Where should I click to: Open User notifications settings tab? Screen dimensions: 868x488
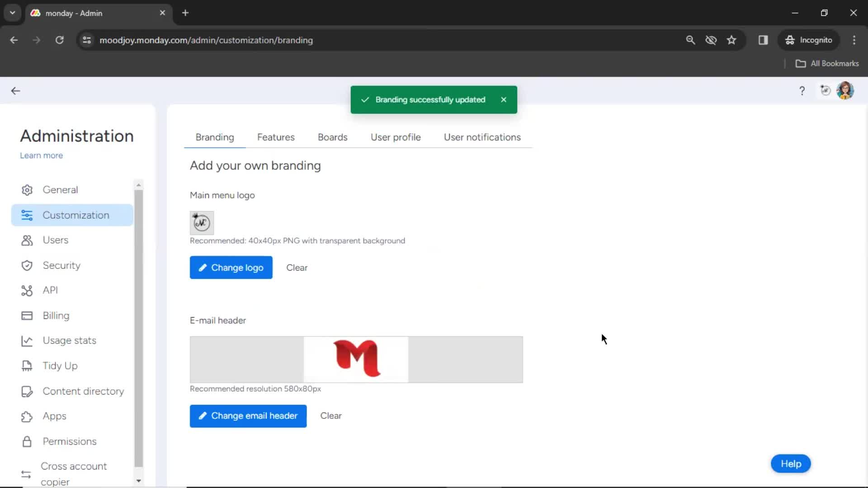click(482, 137)
